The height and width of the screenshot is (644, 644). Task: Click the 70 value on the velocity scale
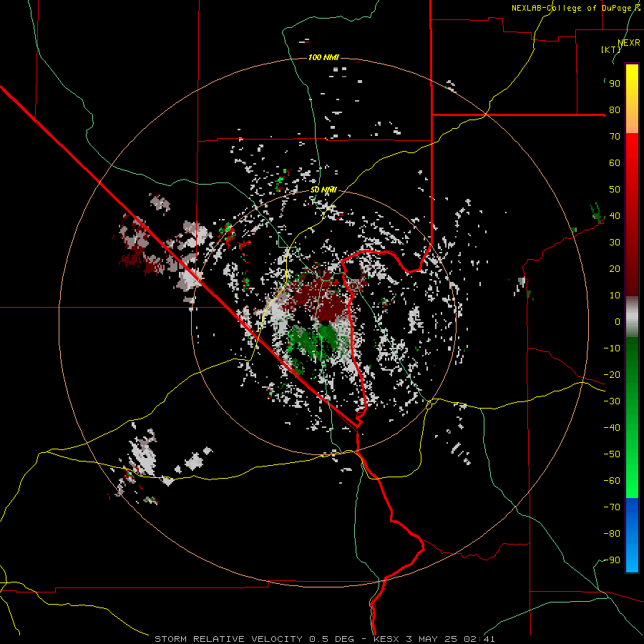coord(615,137)
